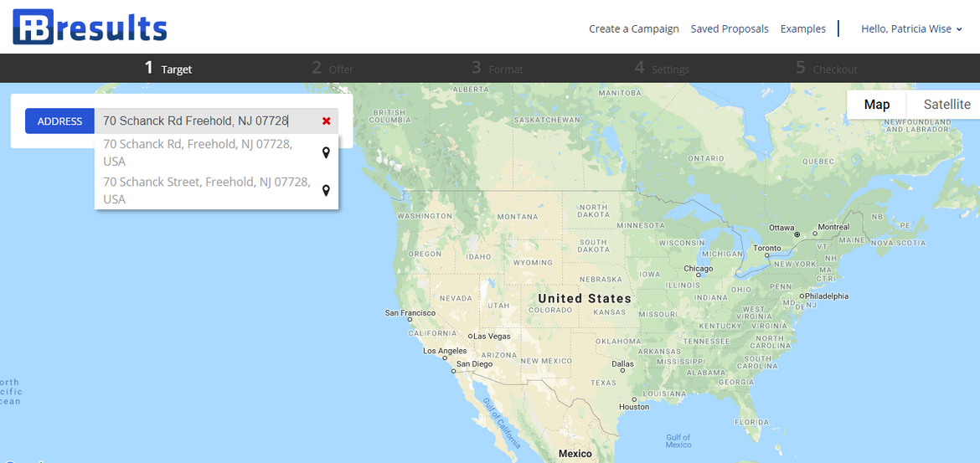Go to step 2 Offer
This screenshot has height=463, width=980.
click(x=333, y=69)
